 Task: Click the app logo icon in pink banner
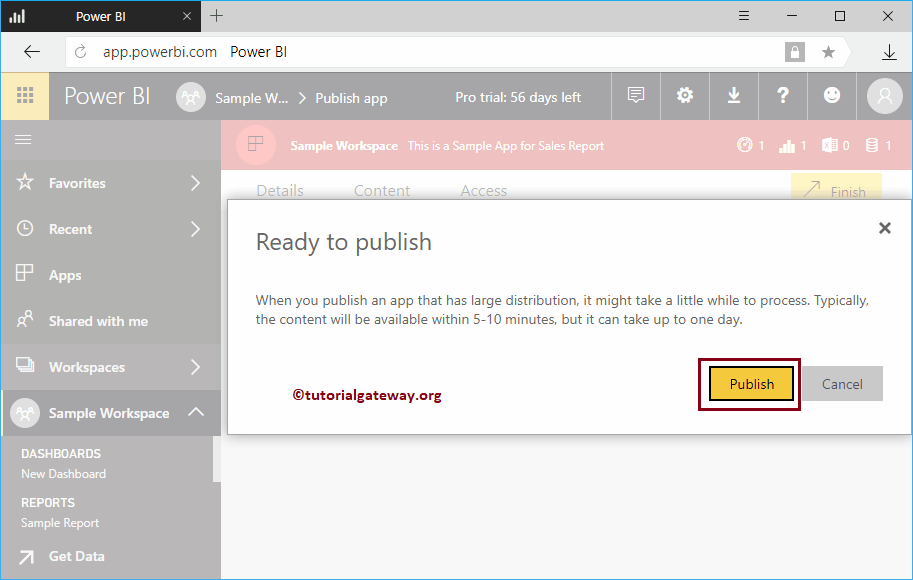coord(256,144)
